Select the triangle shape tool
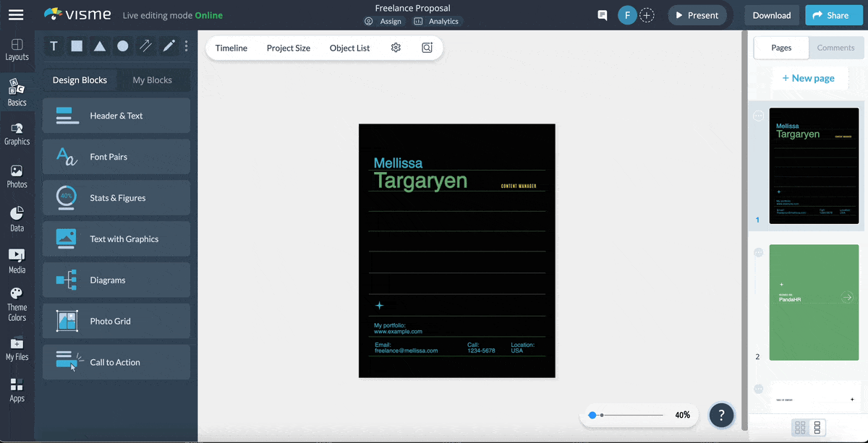Image resolution: width=868 pixels, height=443 pixels. [x=100, y=46]
